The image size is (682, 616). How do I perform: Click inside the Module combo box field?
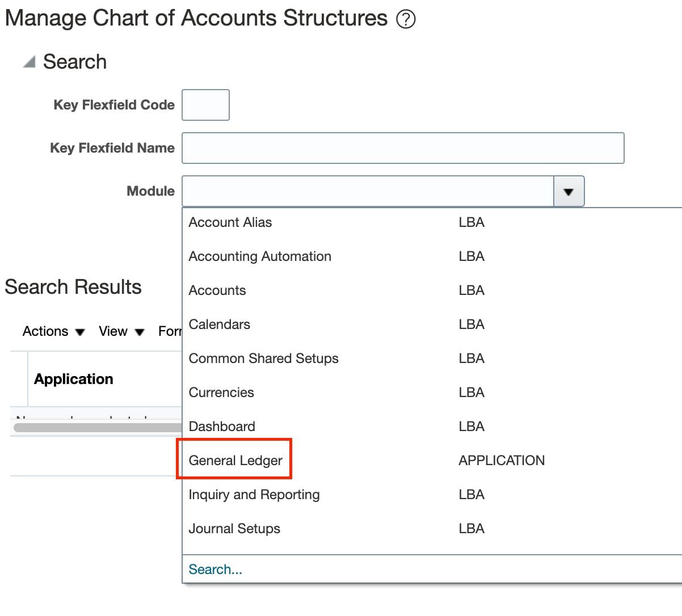coord(368,191)
